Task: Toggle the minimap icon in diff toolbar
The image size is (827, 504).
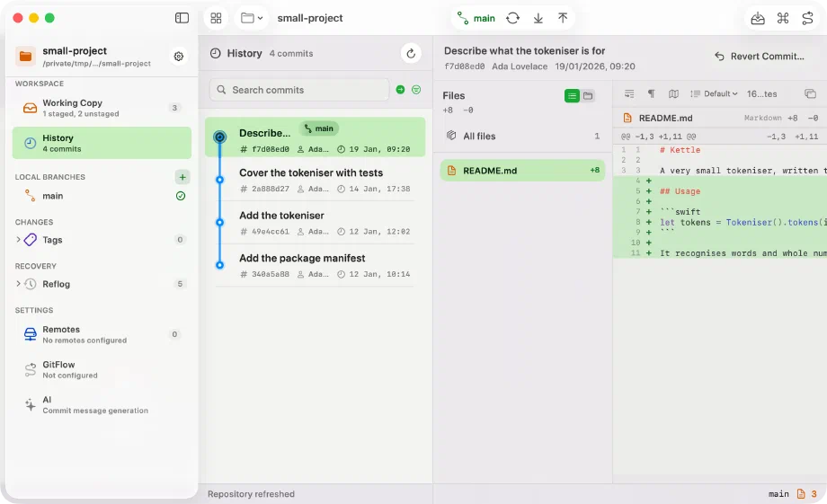Action: point(673,93)
